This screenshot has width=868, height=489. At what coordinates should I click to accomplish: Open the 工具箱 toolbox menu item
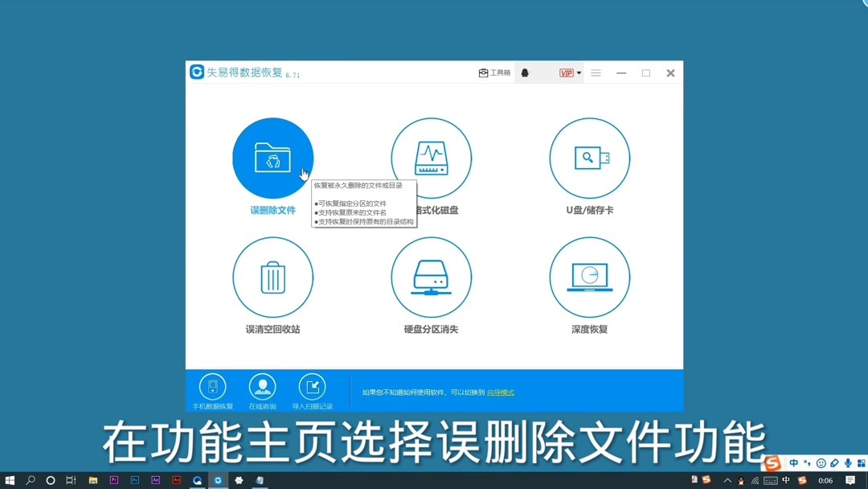click(x=494, y=72)
